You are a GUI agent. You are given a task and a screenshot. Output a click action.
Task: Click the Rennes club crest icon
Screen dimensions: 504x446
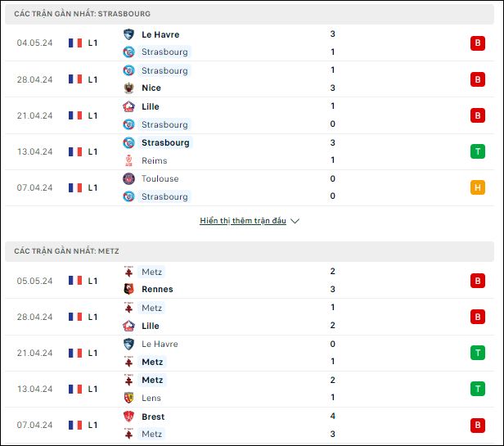[x=128, y=289]
